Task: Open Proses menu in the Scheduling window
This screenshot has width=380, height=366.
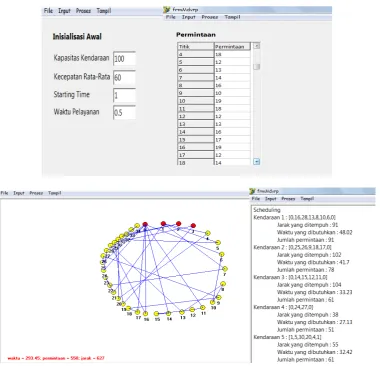Action: pyautogui.click(x=288, y=199)
